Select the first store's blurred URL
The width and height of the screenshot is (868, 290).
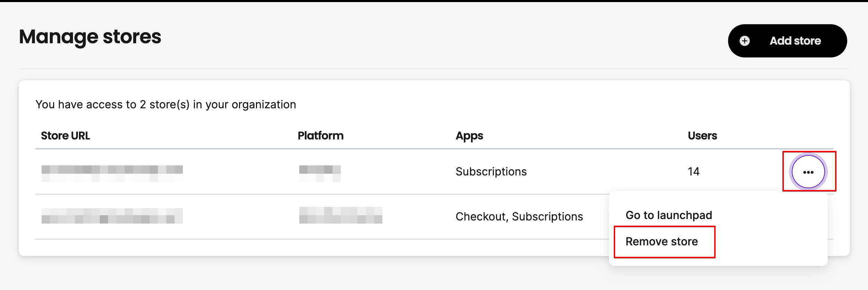[112, 173]
